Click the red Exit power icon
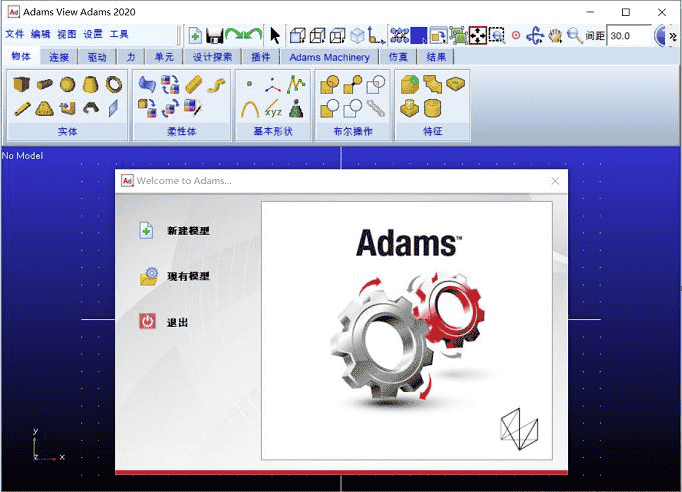Image resolution: width=682 pixels, height=492 pixels. (147, 322)
